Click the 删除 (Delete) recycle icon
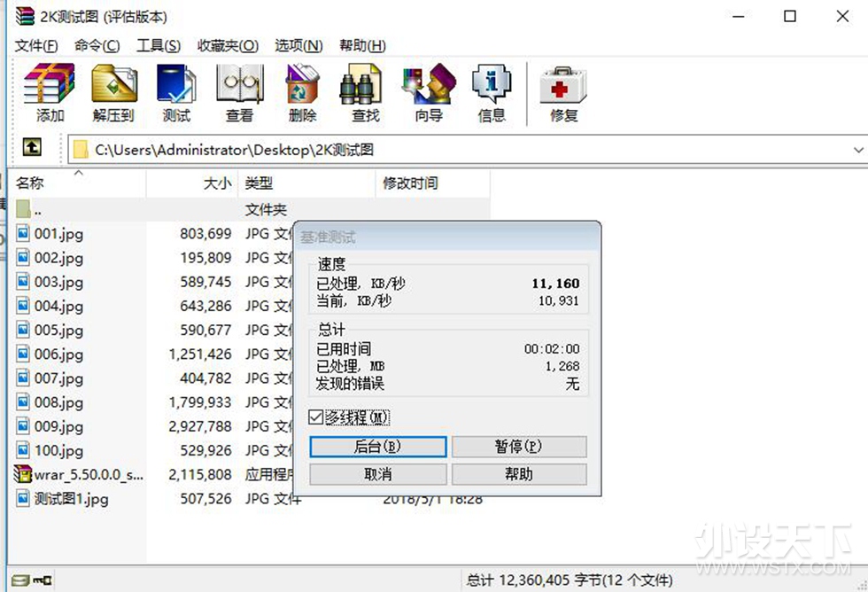Viewport: 868px width, 592px height. click(302, 92)
